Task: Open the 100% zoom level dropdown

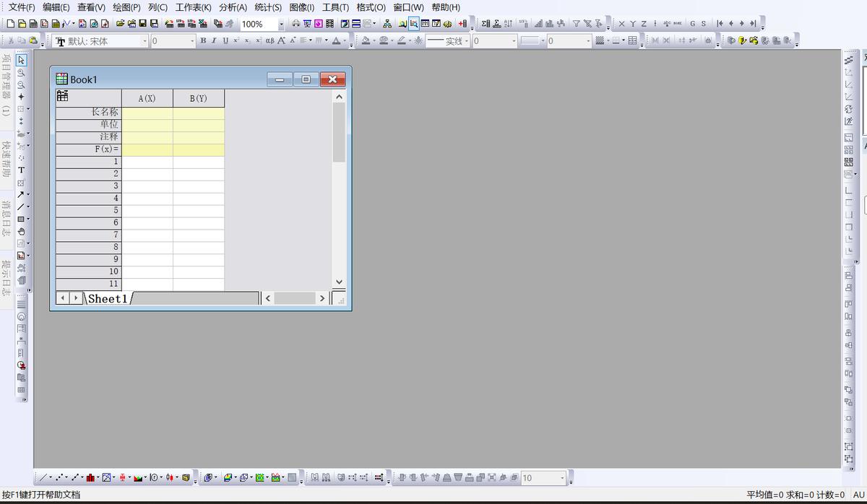Action: 281,25
